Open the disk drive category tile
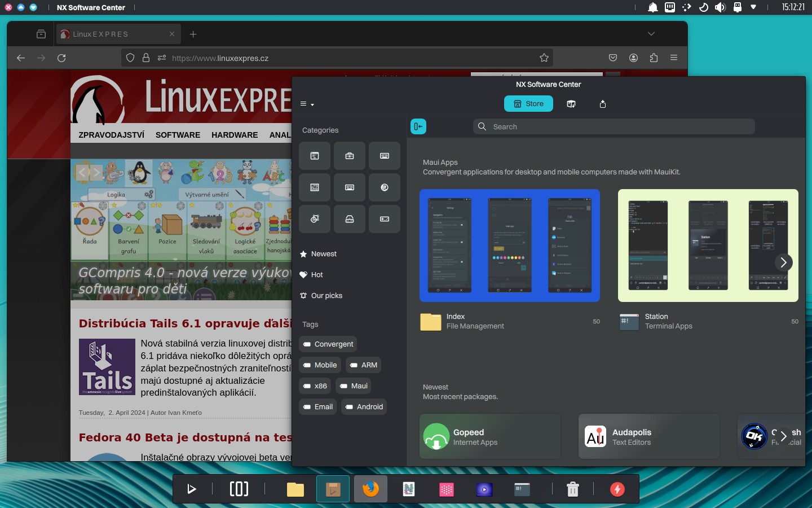Viewport: 812px width, 508px height. pyautogui.click(x=350, y=219)
